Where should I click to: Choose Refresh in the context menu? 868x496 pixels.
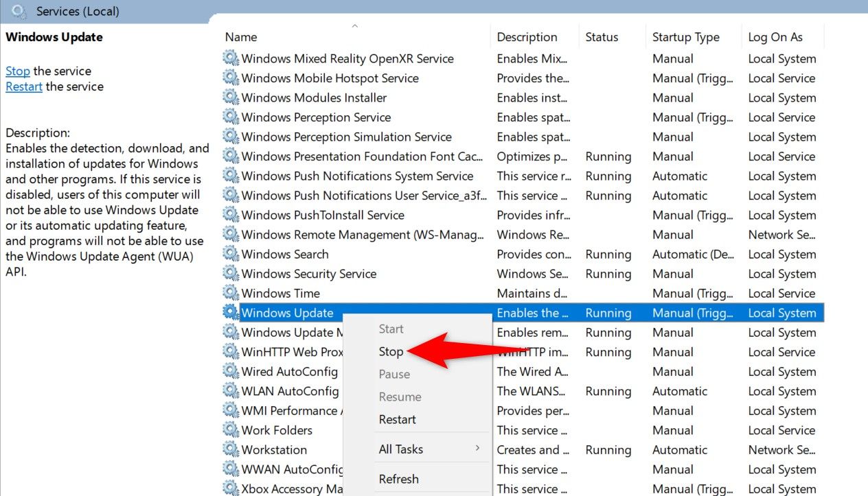[398, 479]
